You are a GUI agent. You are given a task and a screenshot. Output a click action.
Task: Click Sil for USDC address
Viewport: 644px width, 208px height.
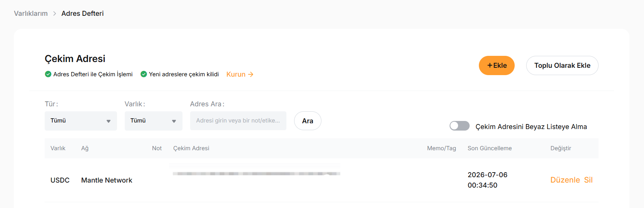coord(588,180)
